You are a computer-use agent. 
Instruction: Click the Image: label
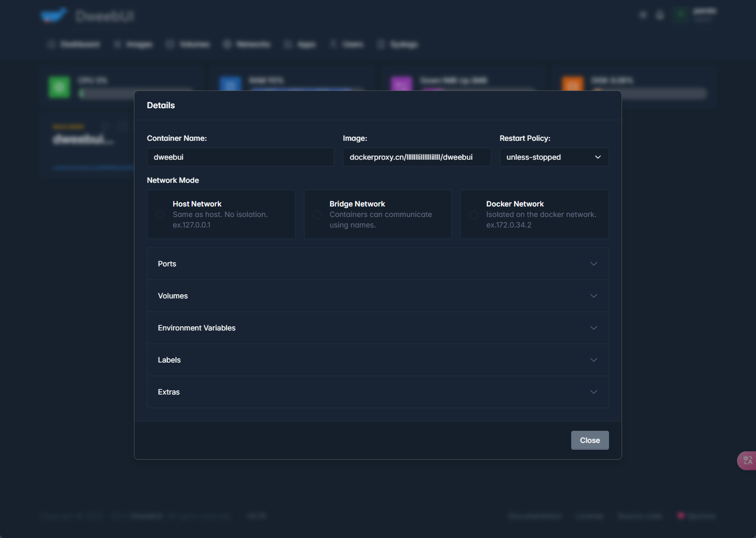pyautogui.click(x=355, y=138)
